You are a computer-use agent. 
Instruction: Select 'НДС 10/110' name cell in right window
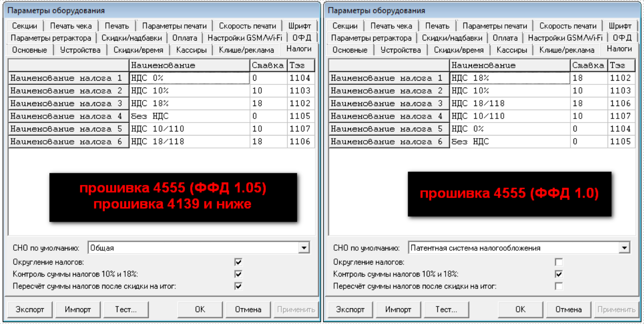(510, 116)
